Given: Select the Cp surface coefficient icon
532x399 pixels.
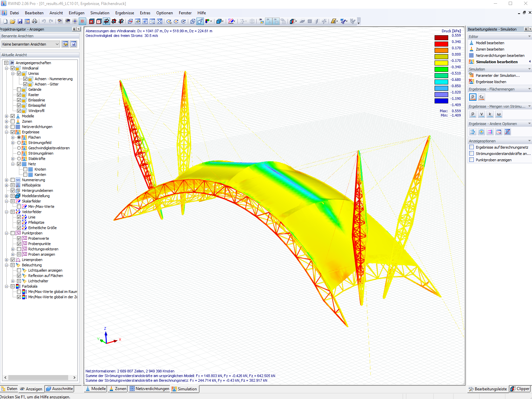Looking at the screenshot, I should coord(481,97).
